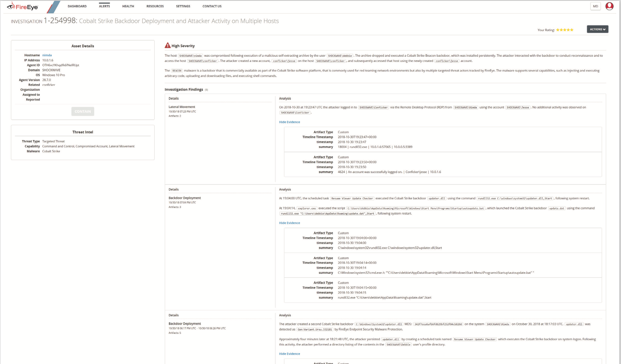This screenshot has height=364, width=621.
Task: Click the third rating star
Action: (564, 30)
